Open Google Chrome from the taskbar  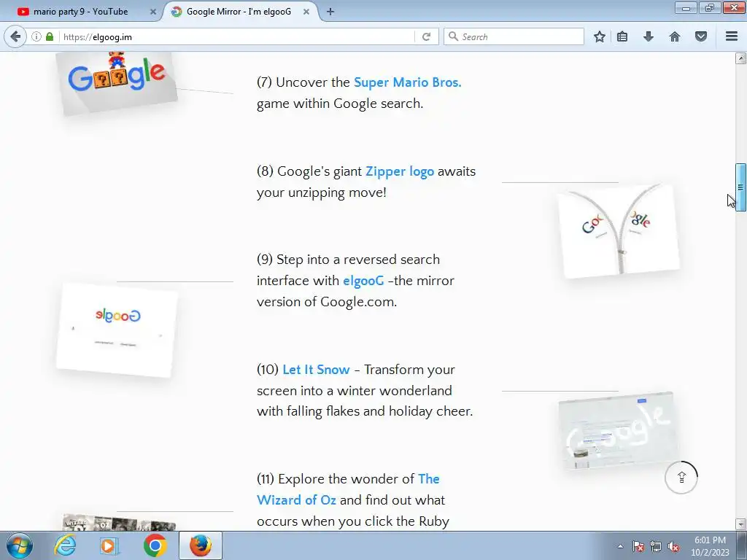click(x=155, y=545)
